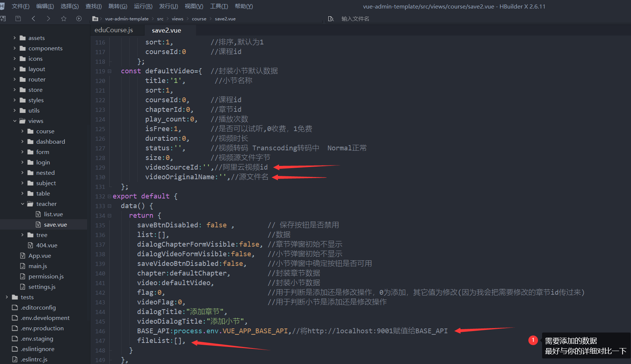This screenshot has width=631, height=364.
Task: Select the login folder row
Action: 44,162
